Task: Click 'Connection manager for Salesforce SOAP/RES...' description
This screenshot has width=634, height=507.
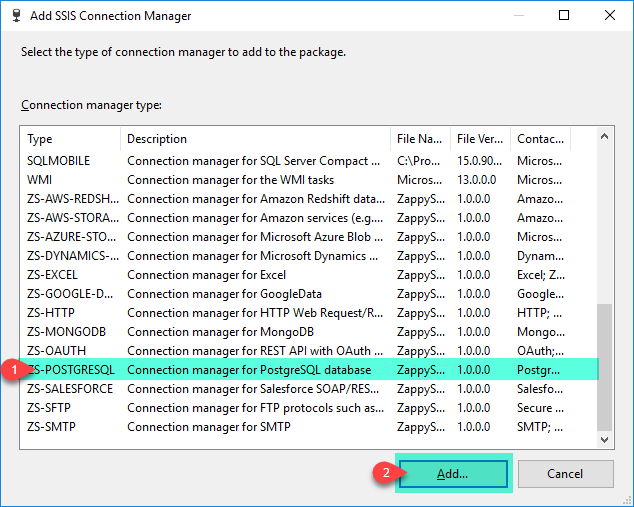Action: [x=253, y=389]
